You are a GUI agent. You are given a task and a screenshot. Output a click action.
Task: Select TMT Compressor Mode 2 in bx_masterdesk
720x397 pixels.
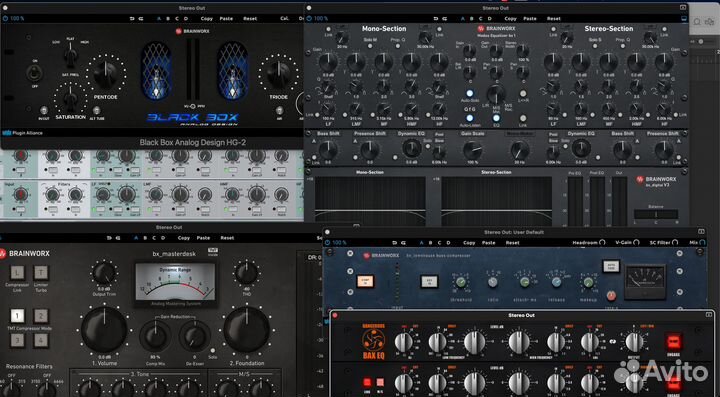tap(41, 316)
